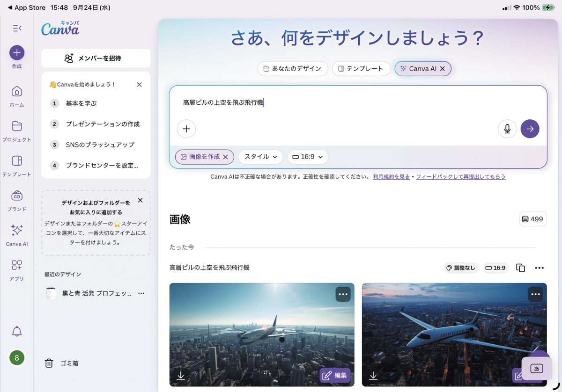This screenshot has width=562, height=392.
Task: Switch to the あなたのデザイン tab
Action: coord(292,69)
